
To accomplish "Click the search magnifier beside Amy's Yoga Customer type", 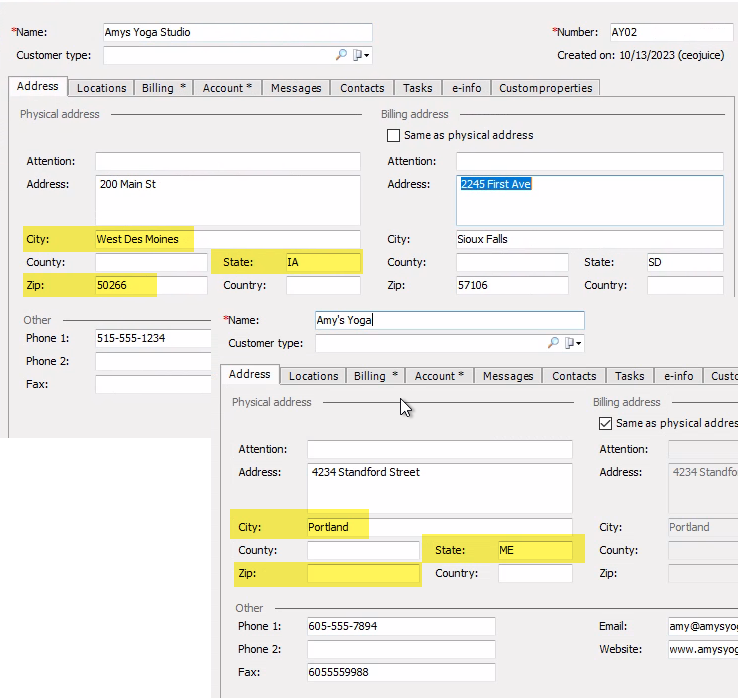I will click(x=553, y=343).
